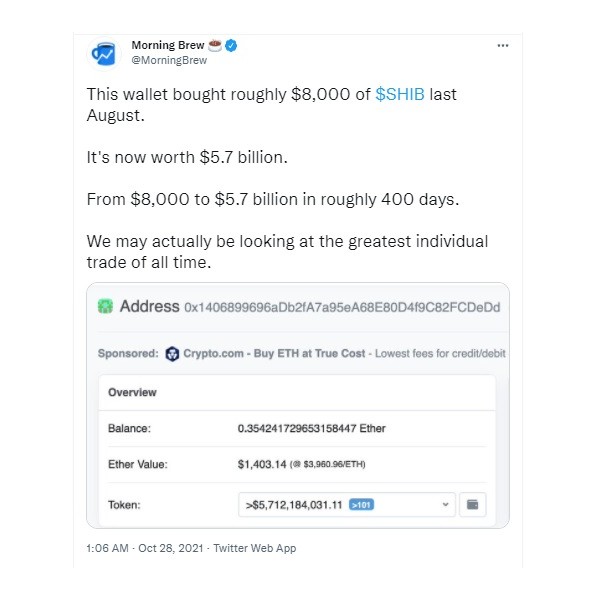600x600 pixels.
Task: Open the Morning Brew display name link
Action: (x=167, y=46)
